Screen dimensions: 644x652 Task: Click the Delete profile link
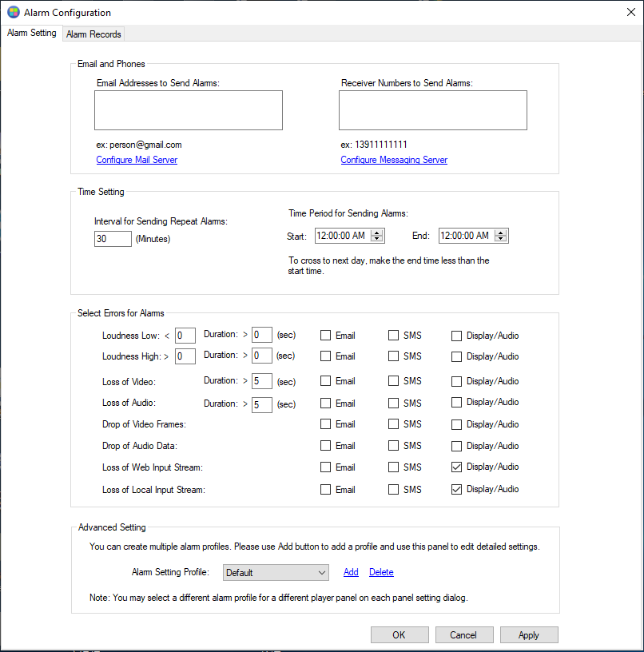(x=381, y=572)
